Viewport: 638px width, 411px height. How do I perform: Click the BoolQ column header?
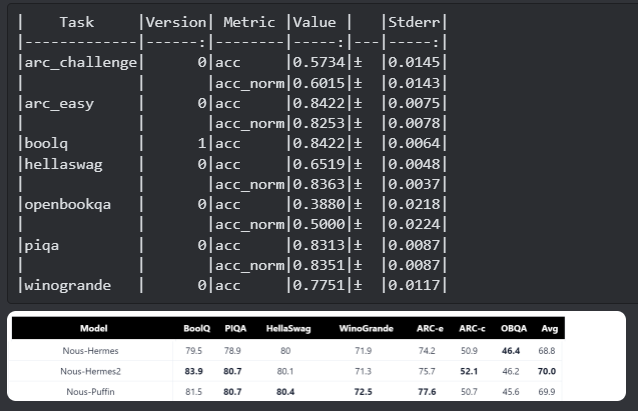[x=197, y=328]
